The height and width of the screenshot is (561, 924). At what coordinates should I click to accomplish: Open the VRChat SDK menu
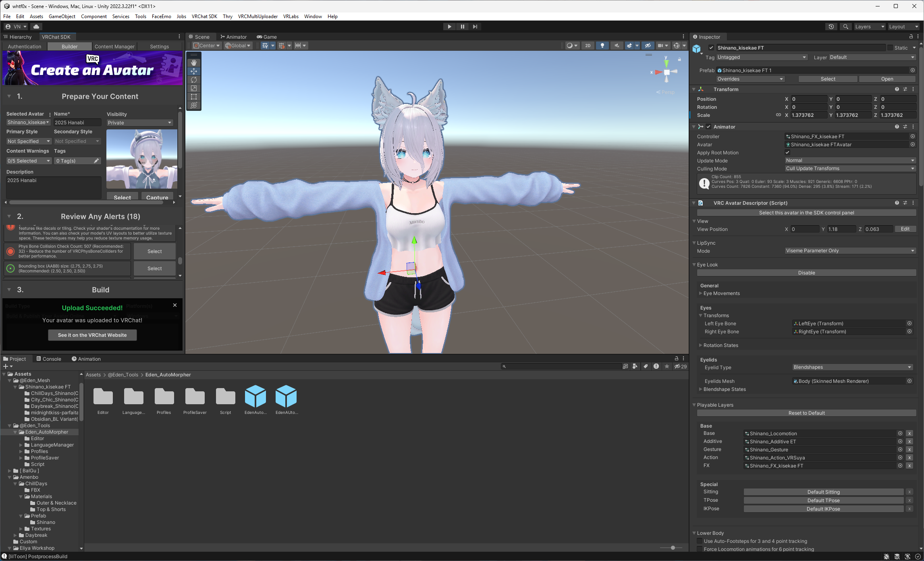[204, 17]
